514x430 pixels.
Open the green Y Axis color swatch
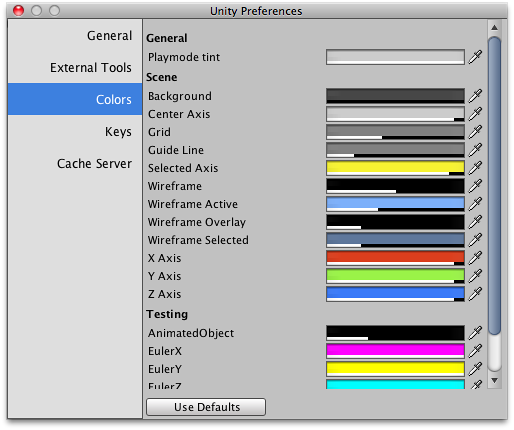[x=395, y=276]
